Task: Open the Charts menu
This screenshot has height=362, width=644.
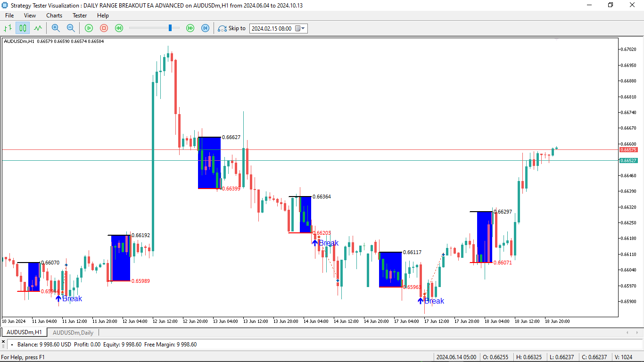Action: click(x=54, y=15)
